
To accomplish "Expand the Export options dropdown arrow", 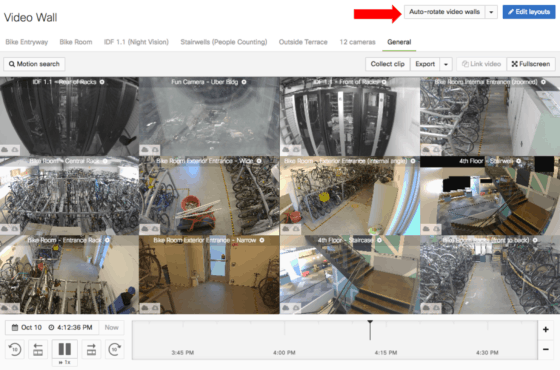I will [x=446, y=64].
